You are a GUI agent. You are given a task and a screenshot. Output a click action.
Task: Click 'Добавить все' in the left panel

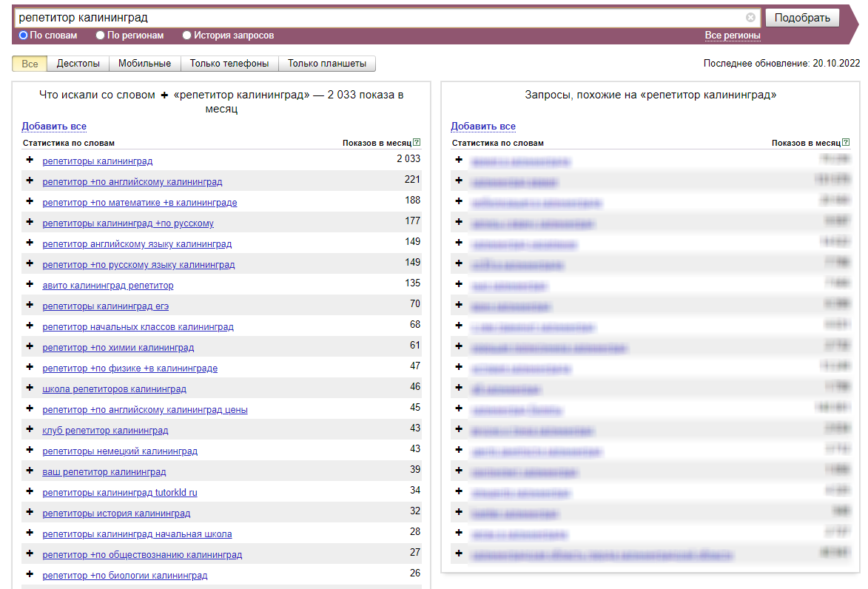tap(54, 127)
